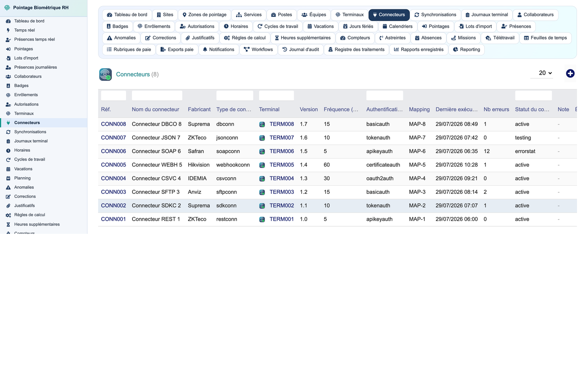Click the Nom du connecteur filter field
Image resolution: width=588 pixels, height=367 pixels.
pos(157,96)
